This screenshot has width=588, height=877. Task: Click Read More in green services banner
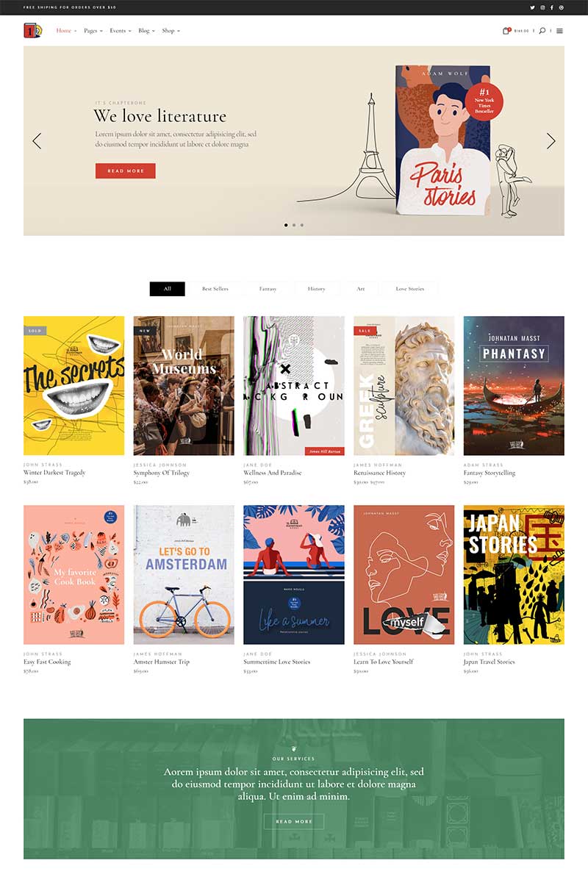(294, 821)
